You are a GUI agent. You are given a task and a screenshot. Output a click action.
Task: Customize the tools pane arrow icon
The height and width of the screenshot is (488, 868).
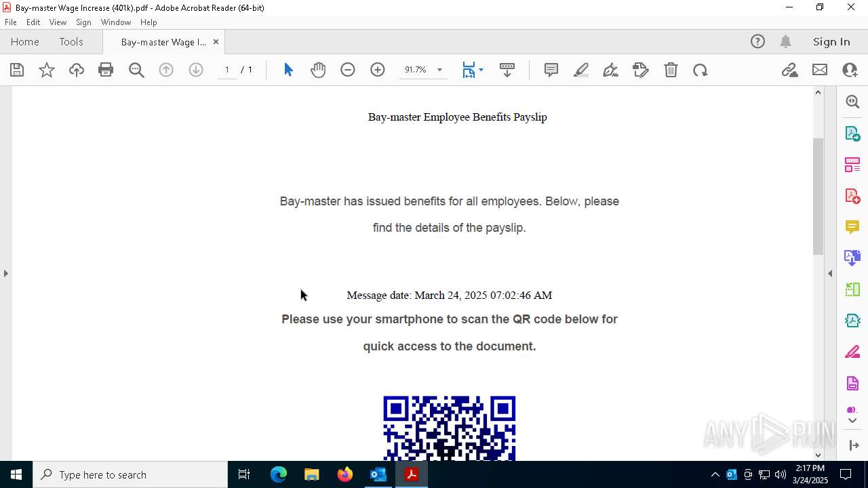pyautogui.click(x=854, y=445)
